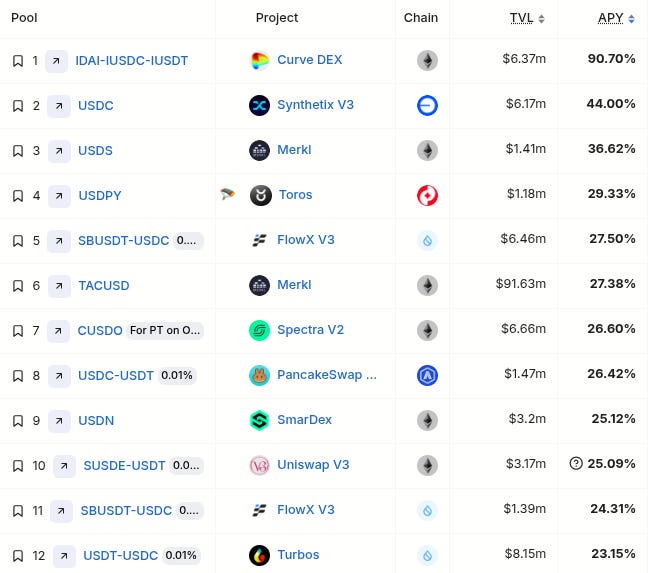Open external link arrow for USDPY
The image size is (648, 573).
[59, 196]
